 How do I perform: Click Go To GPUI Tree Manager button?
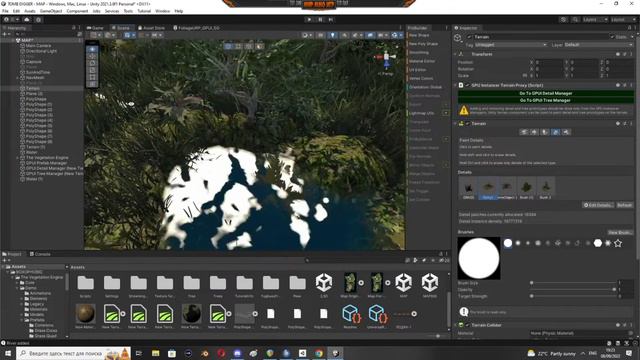546,100
